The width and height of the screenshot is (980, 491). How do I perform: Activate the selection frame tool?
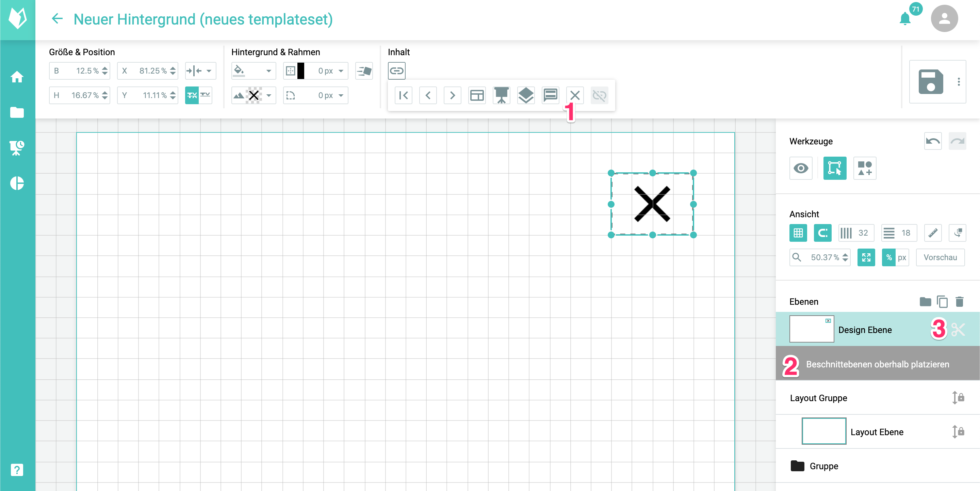pyautogui.click(x=835, y=168)
